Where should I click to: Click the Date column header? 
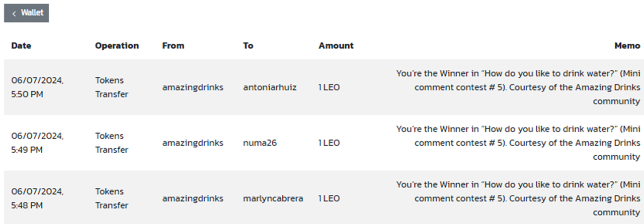(x=21, y=45)
